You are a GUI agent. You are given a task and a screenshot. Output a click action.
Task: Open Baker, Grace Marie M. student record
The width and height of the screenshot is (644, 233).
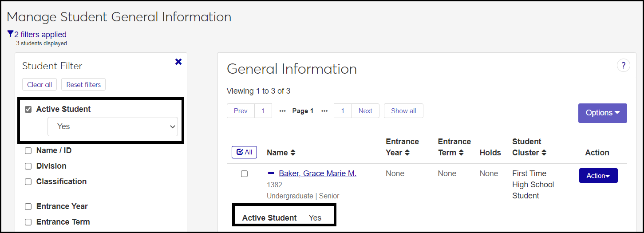pyautogui.click(x=317, y=174)
